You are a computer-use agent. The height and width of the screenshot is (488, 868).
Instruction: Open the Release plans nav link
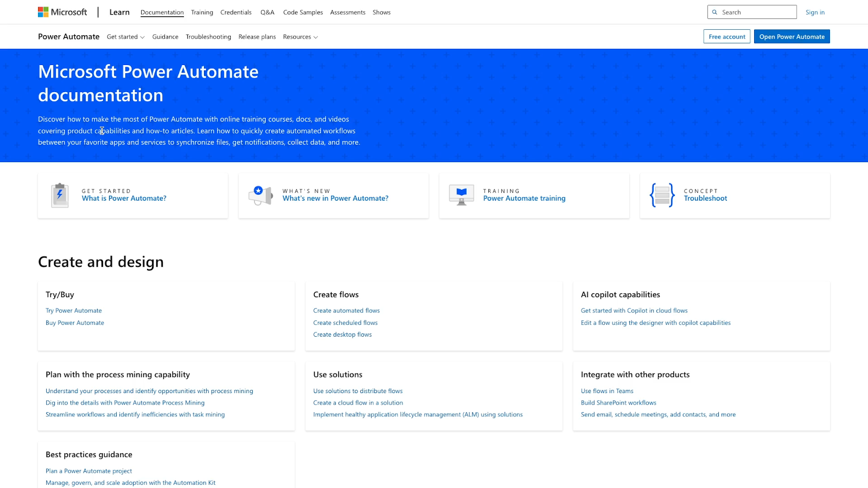pos(257,37)
